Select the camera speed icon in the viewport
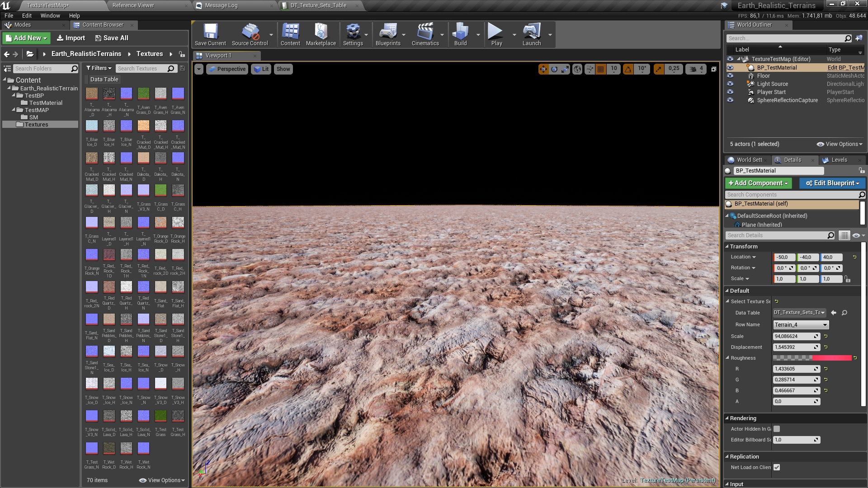Screen dimensions: 868x488 693,69
